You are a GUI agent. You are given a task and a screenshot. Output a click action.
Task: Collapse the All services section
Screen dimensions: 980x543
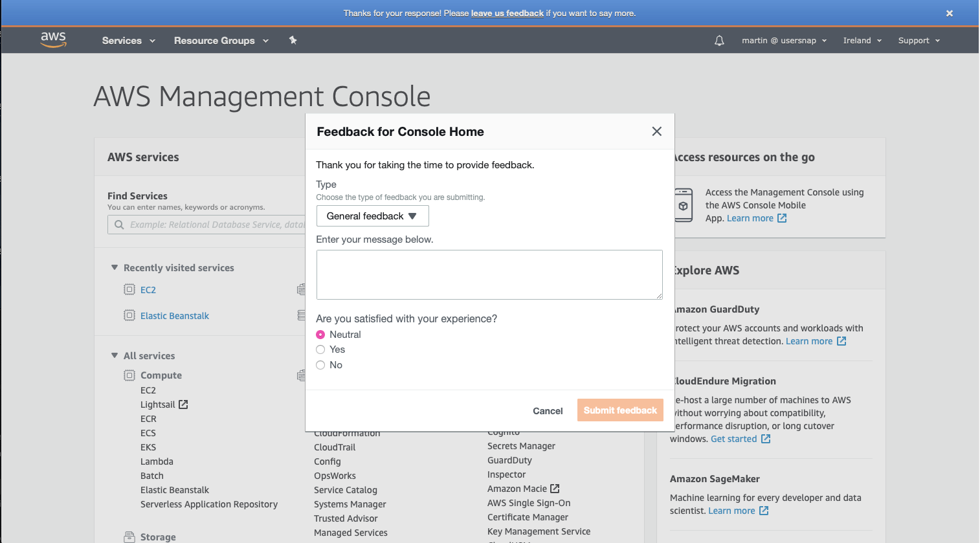[x=115, y=355]
